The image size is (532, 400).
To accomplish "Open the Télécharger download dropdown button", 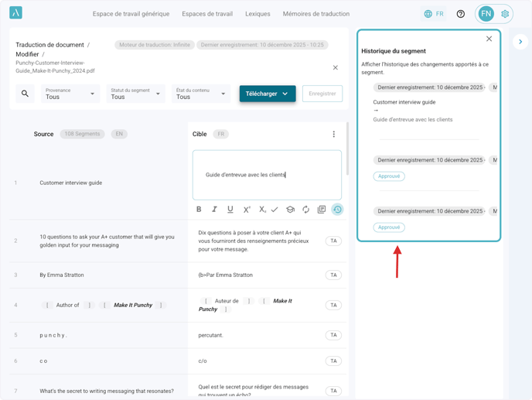I will coord(267,94).
